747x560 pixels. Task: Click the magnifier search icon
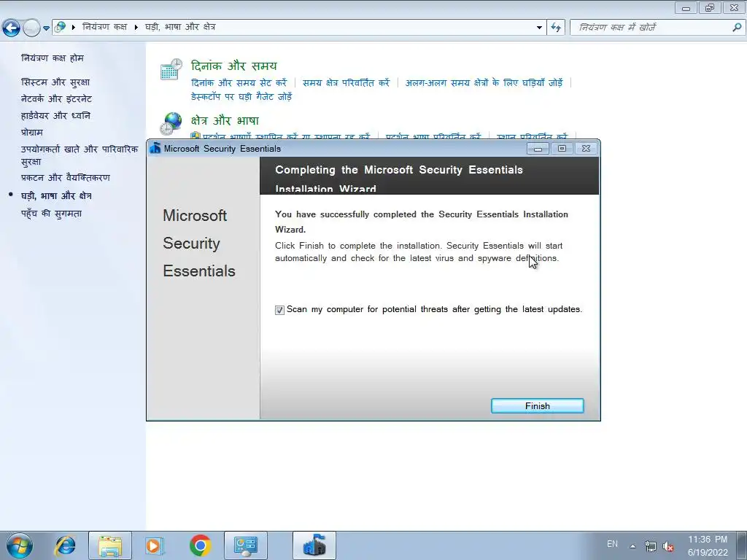pos(737,27)
